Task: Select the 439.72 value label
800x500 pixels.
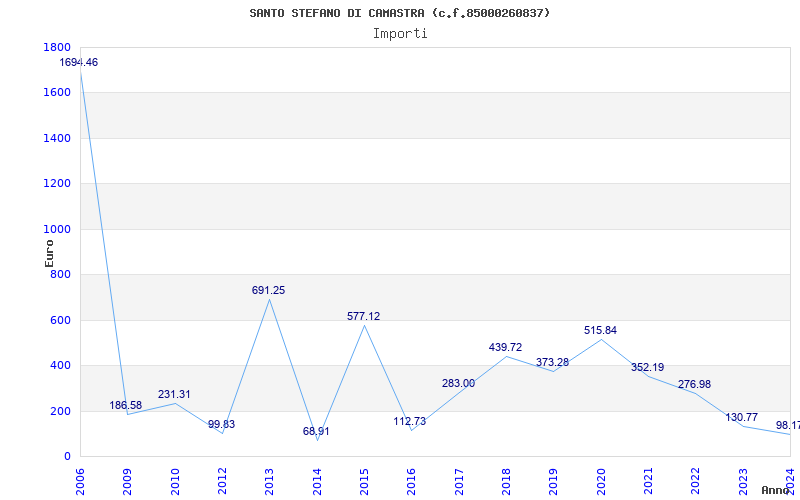Action: 505,347
